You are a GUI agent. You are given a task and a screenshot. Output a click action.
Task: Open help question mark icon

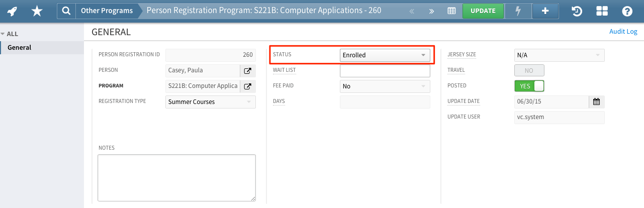pos(627,11)
